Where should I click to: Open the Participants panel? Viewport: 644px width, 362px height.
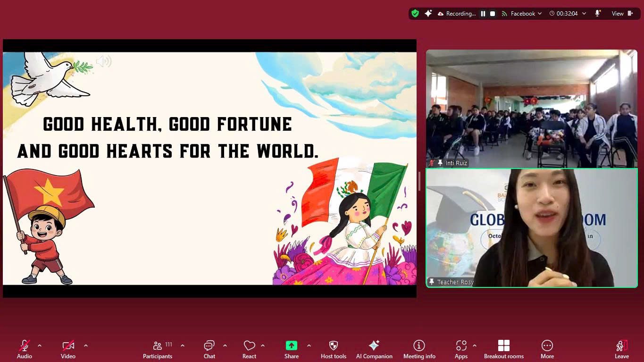click(158, 349)
